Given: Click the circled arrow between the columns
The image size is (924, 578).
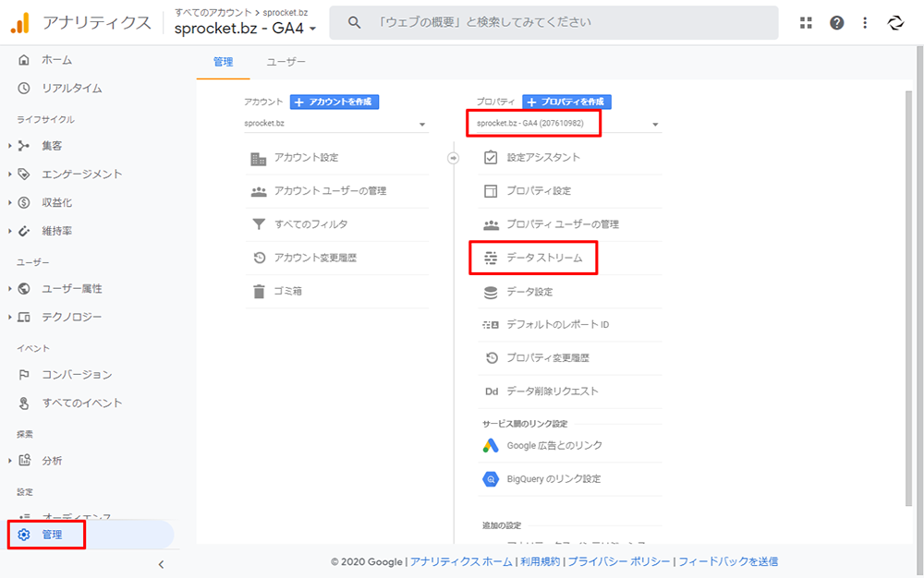Looking at the screenshot, I should point(453,158).
